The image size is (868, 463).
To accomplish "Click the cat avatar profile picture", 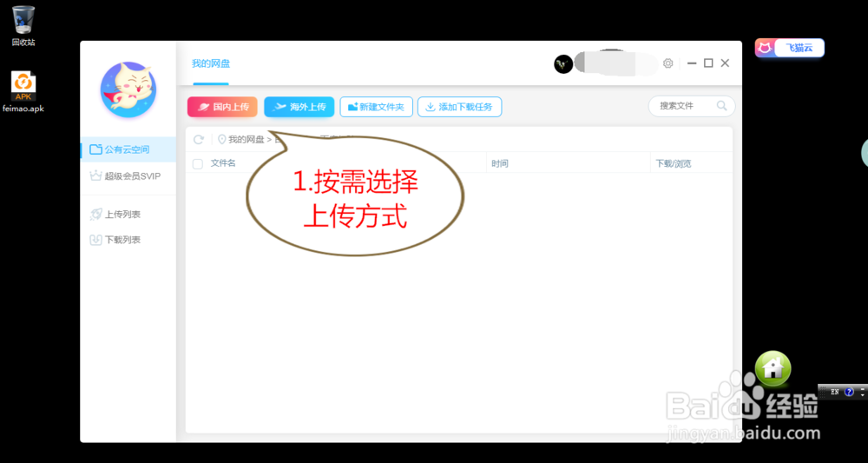I will click(128, 89).
